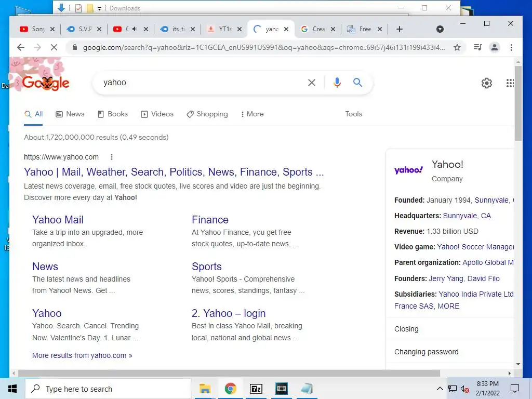The height and width of the screenshot is (399, 532).
Task: Click the horizontal scrollbar thumb
Action: point(229,373)
